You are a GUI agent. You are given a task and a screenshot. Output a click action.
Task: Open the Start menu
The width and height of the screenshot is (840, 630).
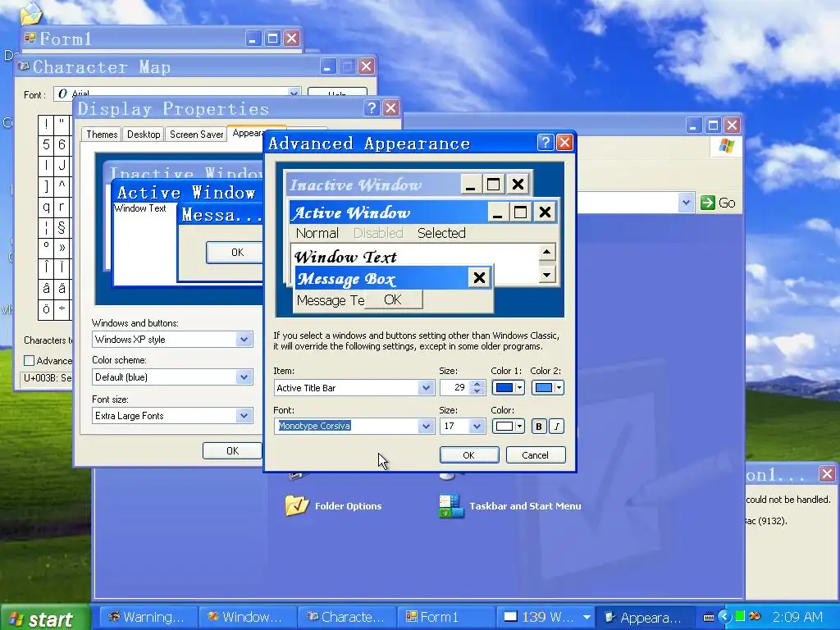tap(45, 619)
